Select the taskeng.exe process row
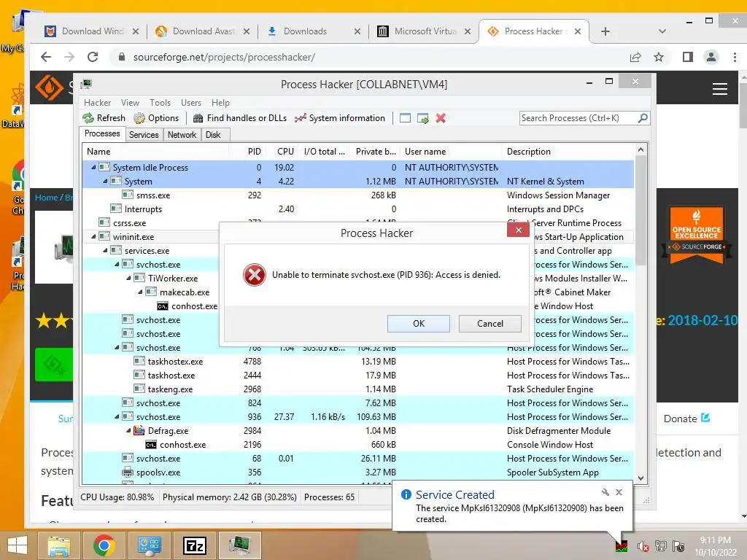The image size is (747, 560). click(357, 389)
